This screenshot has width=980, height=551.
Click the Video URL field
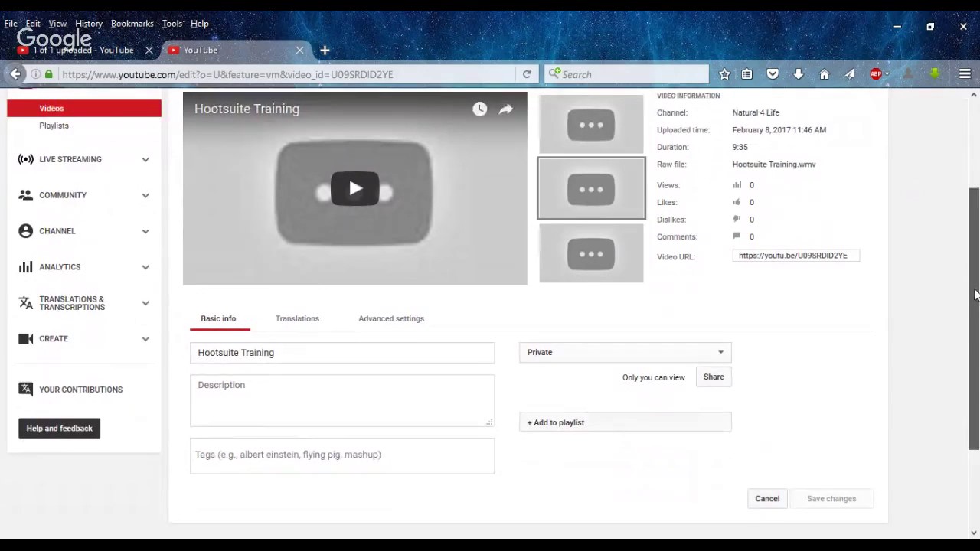796,256
